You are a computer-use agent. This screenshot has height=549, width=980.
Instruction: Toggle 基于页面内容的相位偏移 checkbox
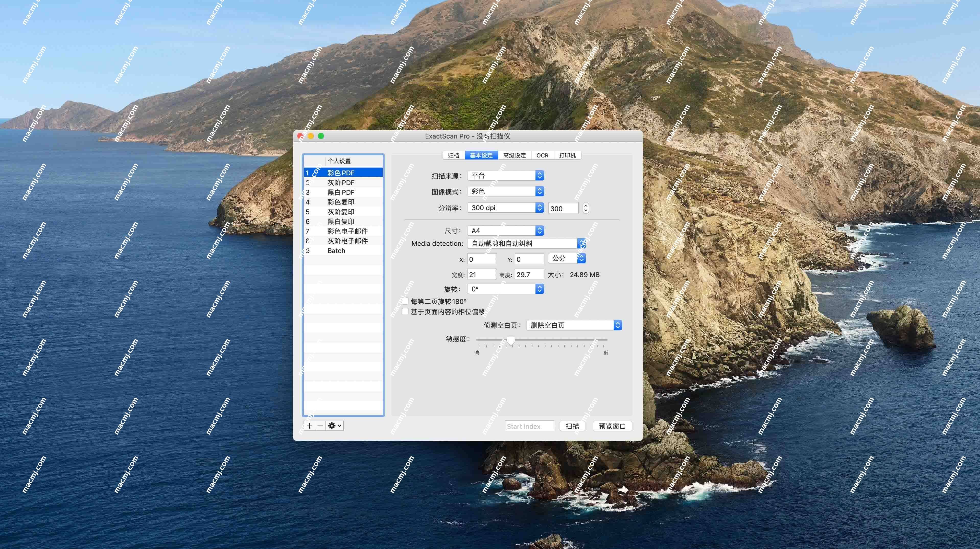(405, 311)
